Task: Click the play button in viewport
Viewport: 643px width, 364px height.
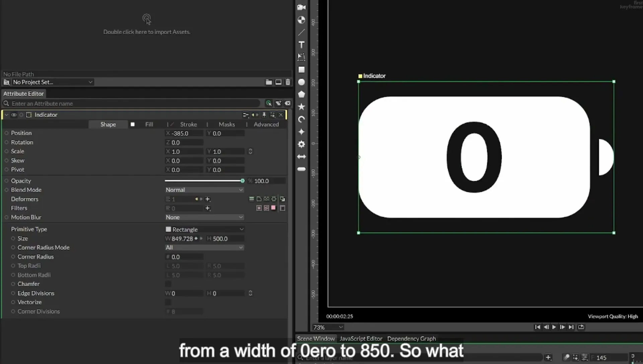Action: (x=554, y=327)
